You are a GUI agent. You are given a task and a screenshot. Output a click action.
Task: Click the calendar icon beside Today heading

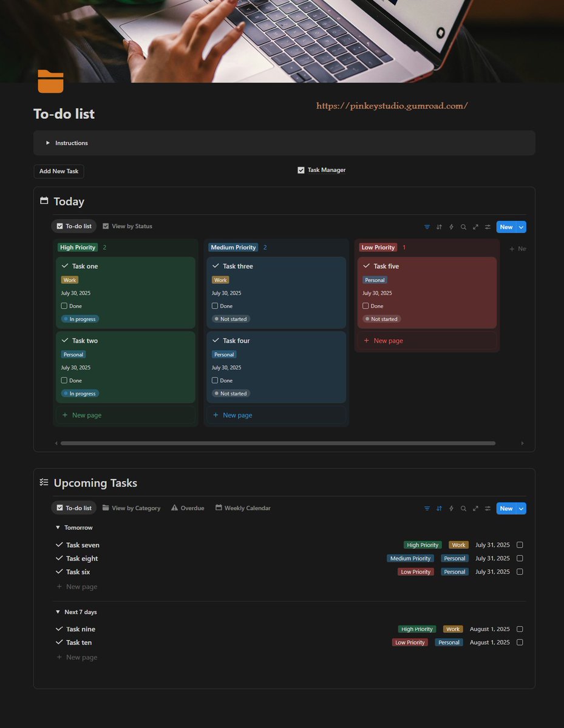(x=44, y=201)
